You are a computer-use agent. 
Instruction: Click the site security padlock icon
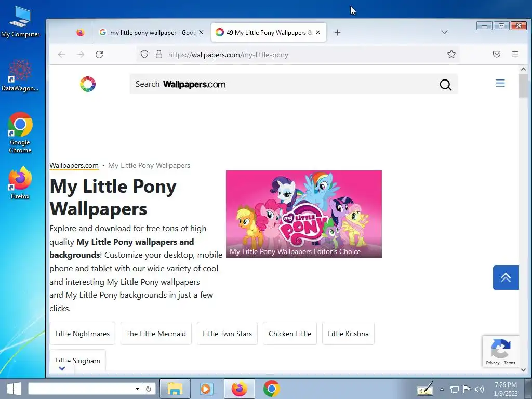(159, 54)
